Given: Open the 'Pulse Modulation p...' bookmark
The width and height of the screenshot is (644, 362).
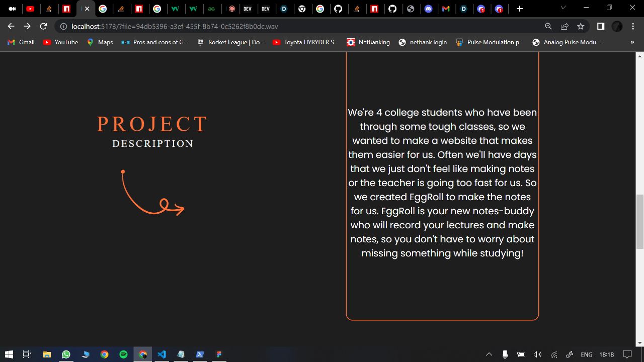Looking at the screenshot, I should (x=490, y=42).
